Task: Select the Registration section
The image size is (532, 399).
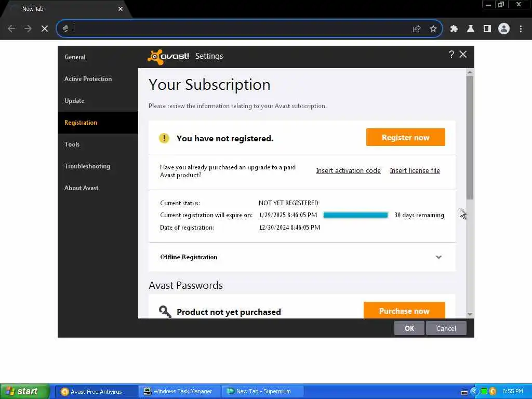Action: [x=98, y=123]
